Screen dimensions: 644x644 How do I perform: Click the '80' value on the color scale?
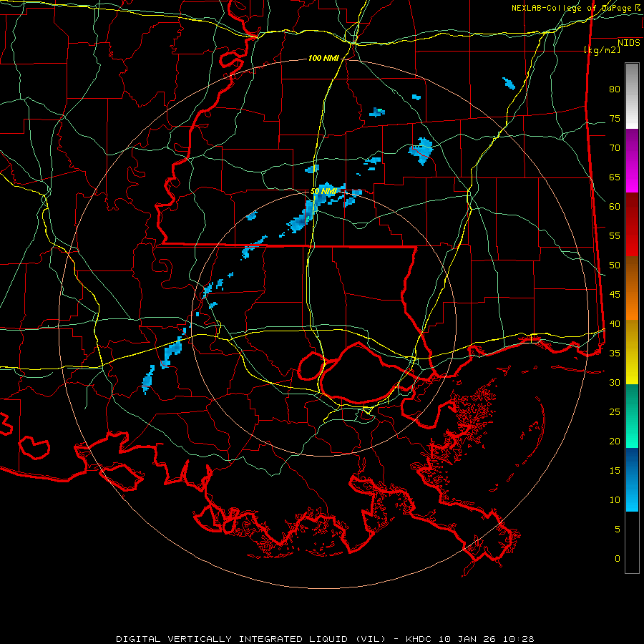coord(615,89)
